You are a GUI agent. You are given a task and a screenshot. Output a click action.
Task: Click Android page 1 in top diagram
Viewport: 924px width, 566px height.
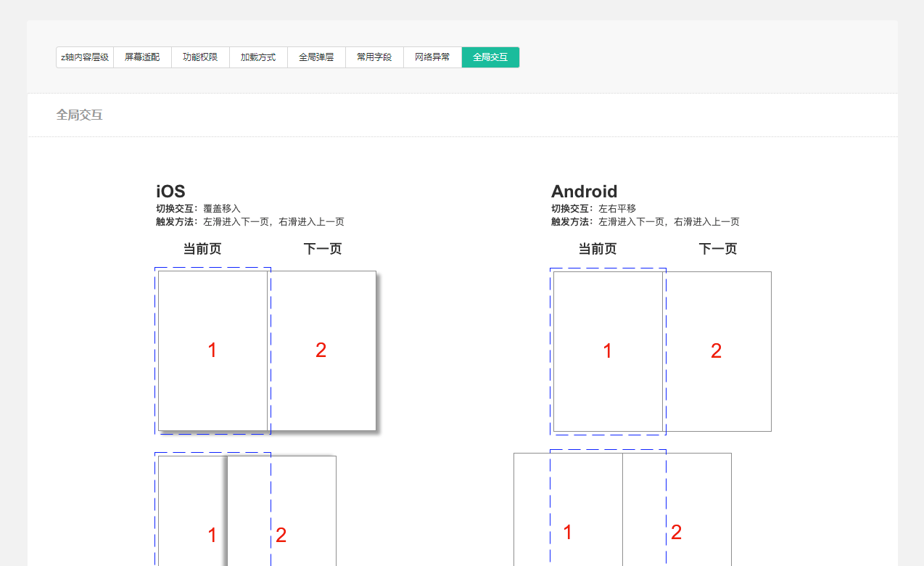(608, 351)
